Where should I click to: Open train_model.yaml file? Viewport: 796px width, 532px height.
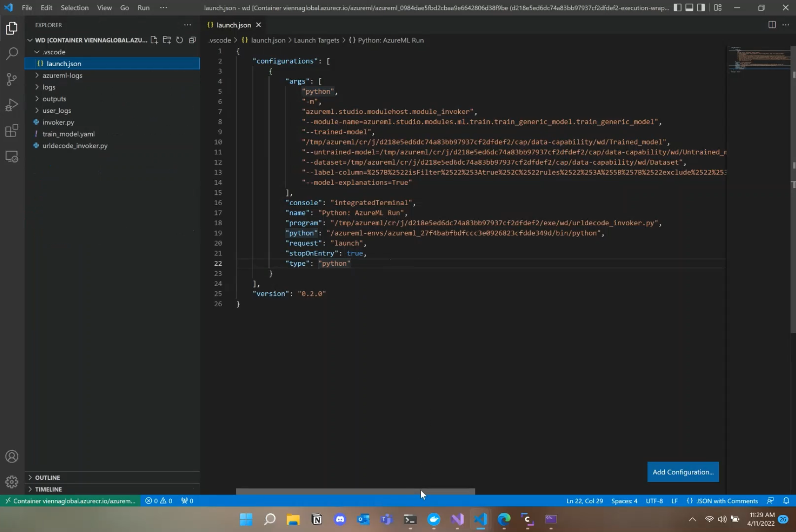coord(112,134)
